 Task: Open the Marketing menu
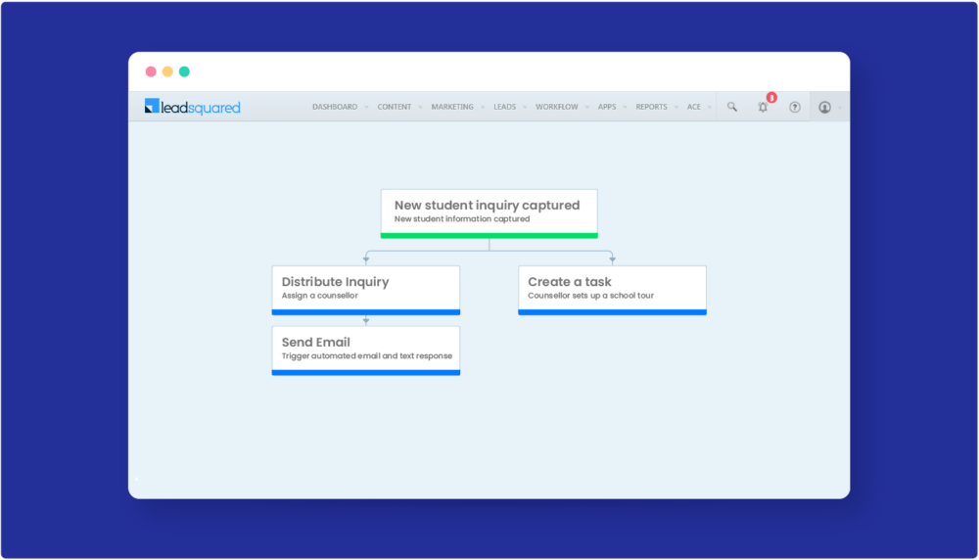(x=452, y=107)
